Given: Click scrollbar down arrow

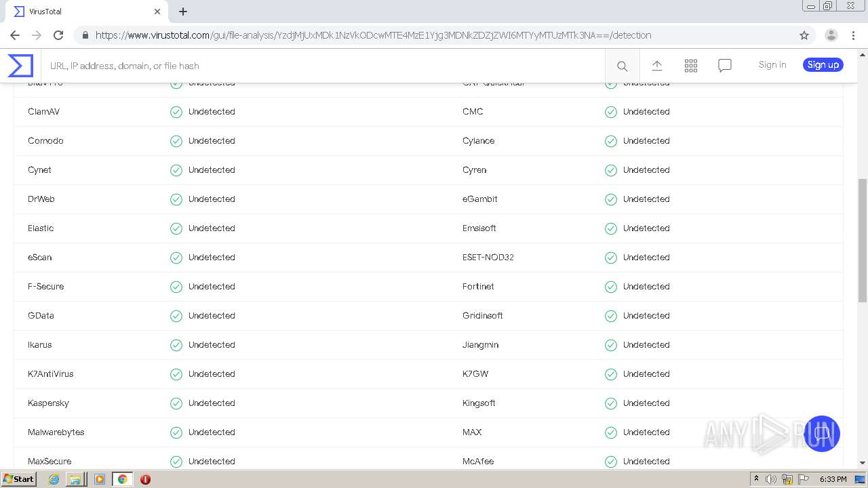Looking at the screenshot, I should (863, 463).
